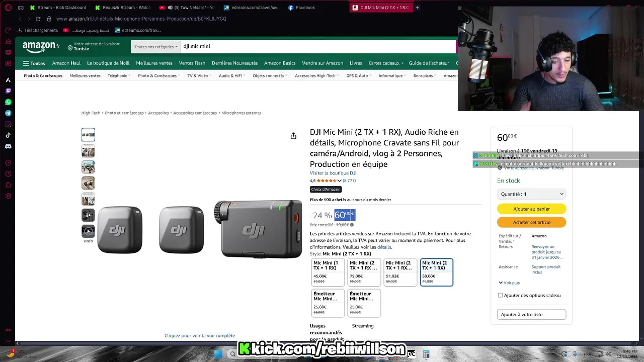
Task: Select the 60,00€ Mic Mini style option
Action: point(437,272)
